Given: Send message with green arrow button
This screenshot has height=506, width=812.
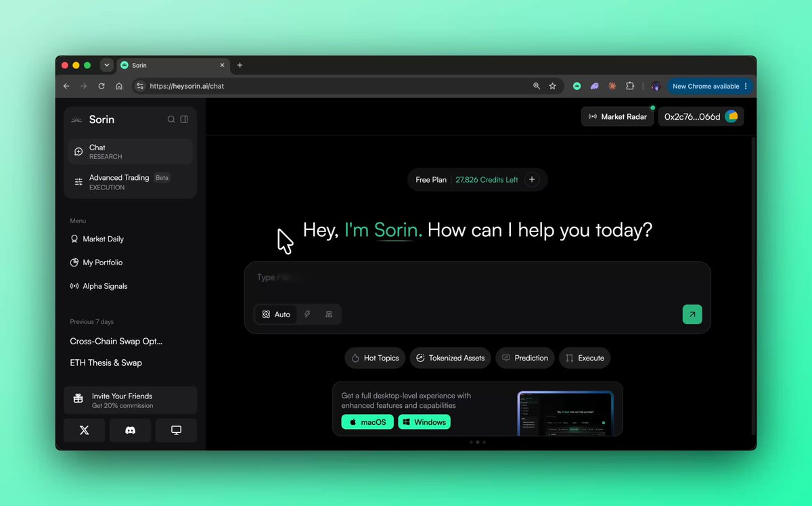Looking at the screenshot, I should (x=692, y=315).
